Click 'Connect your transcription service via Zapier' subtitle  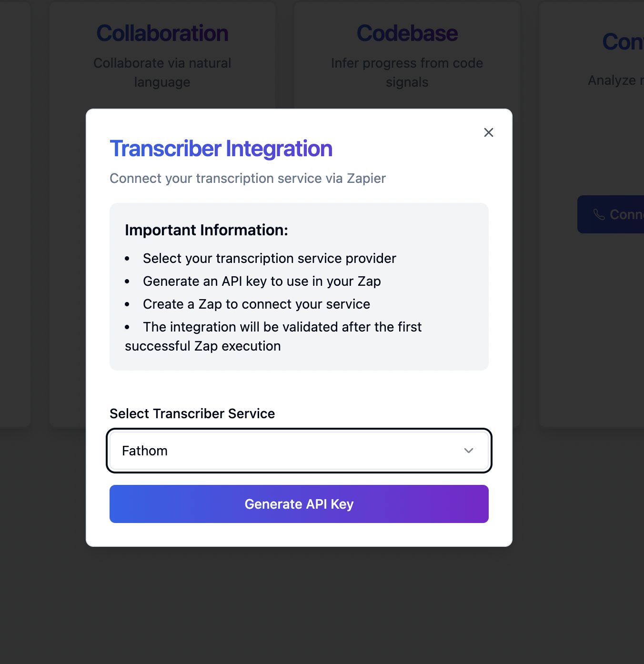click(248, 178)
